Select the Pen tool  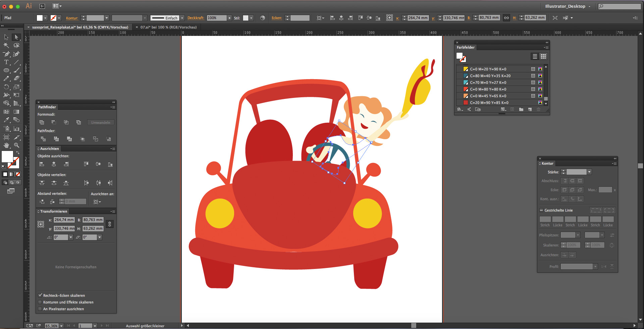coord(6,54)
